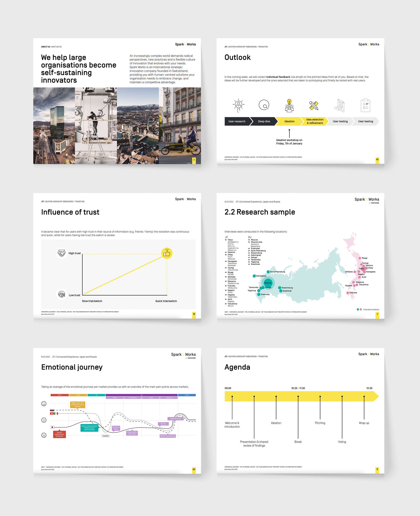Screen dimensions: 420x516
Task: Click the Low trust suspicious-face icon
Action: pyautogui.click(x=62, y=294)
